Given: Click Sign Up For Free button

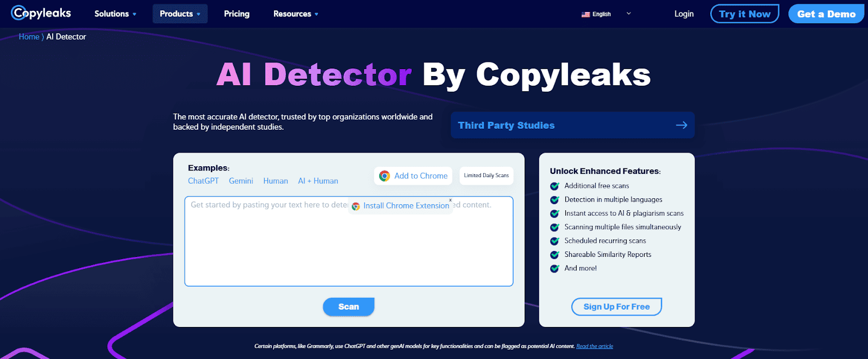Looking at the screenshot, I should 616,307.
